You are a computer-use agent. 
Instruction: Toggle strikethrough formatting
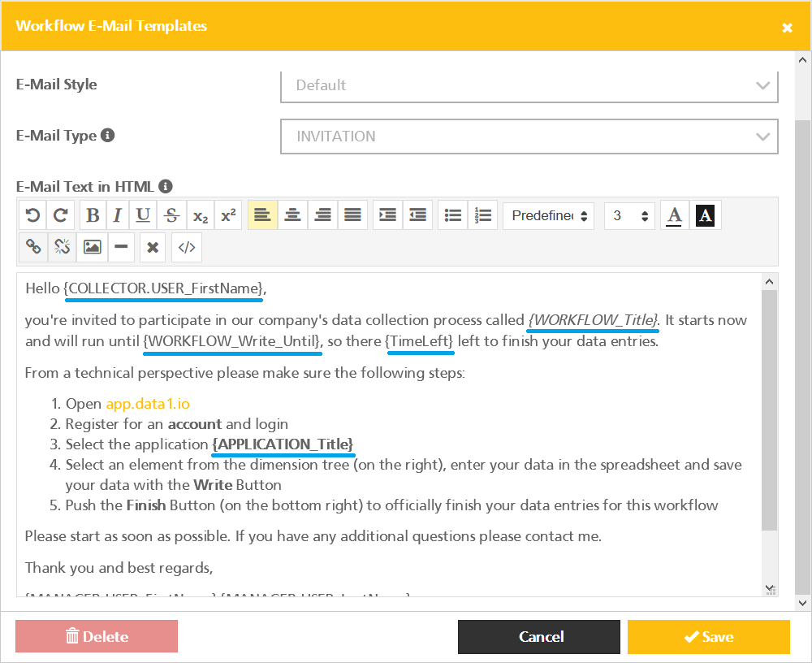click(x=171, y=215)
